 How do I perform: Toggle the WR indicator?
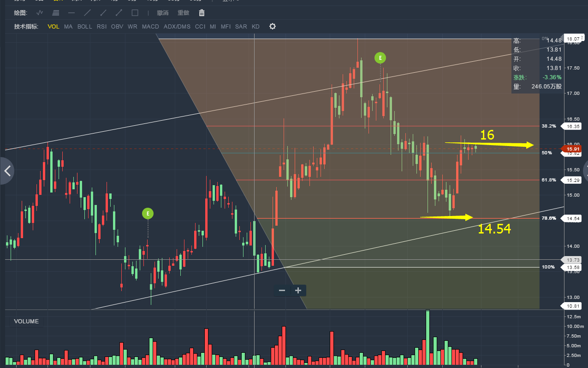coord(132,27)
